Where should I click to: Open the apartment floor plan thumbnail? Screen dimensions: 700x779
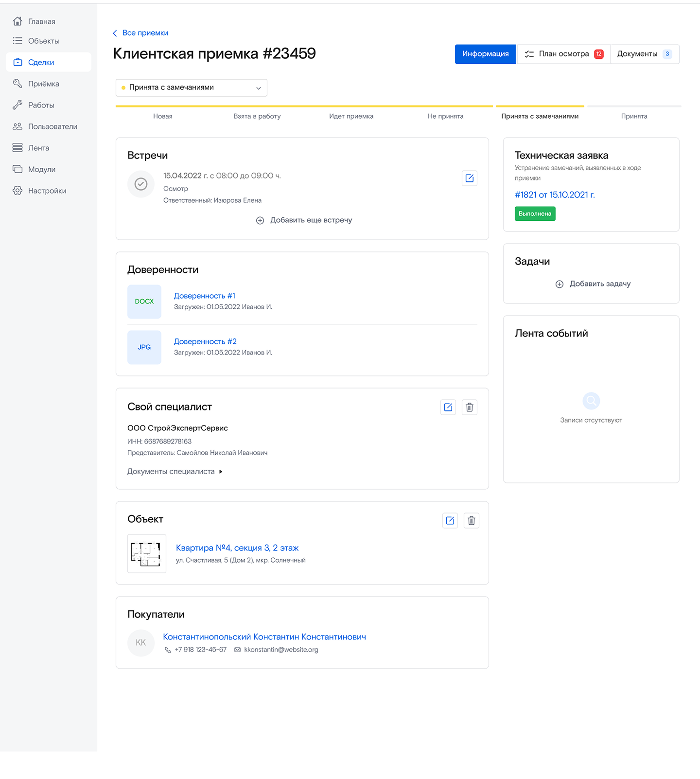coord(147,554)
